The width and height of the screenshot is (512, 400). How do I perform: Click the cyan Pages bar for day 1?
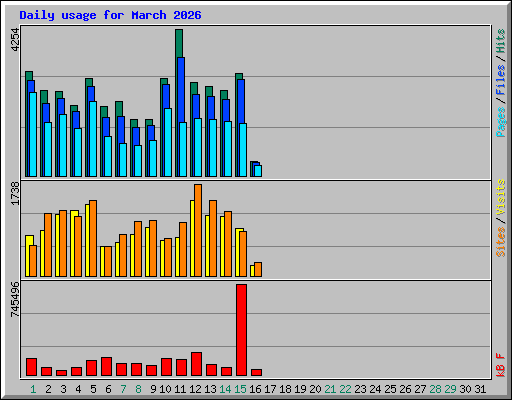[x=33, y=134]
